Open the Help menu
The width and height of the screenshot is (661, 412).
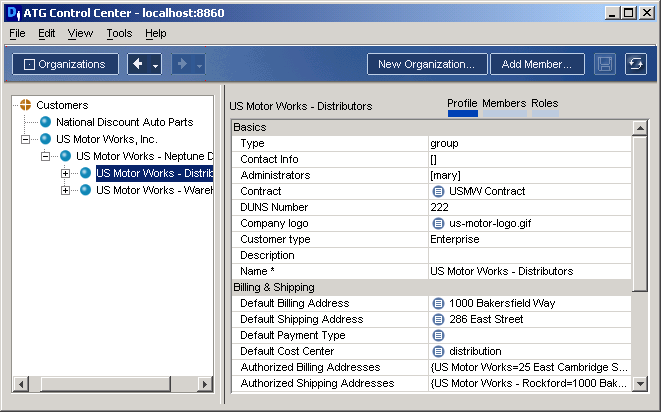(x=156, y=33)
